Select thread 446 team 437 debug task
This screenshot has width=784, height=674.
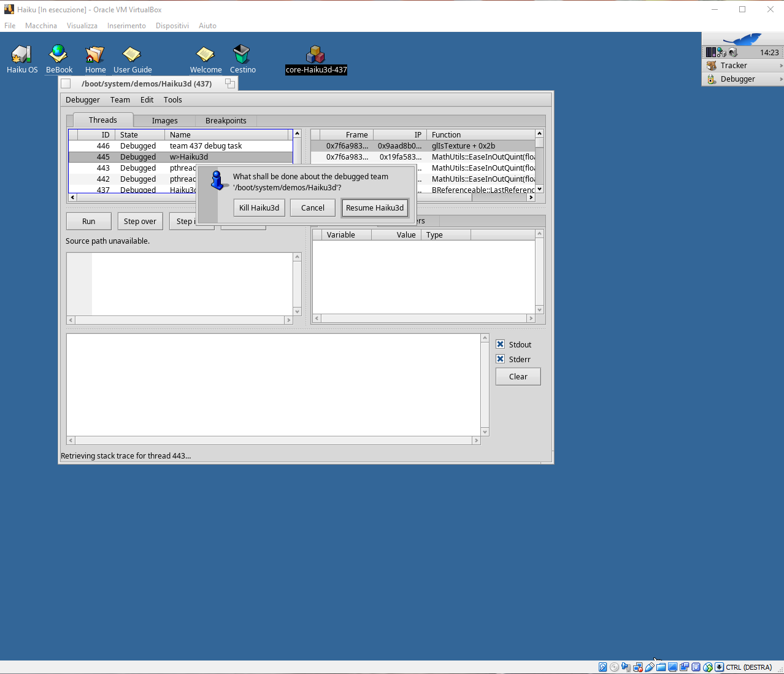pos(180,146)
